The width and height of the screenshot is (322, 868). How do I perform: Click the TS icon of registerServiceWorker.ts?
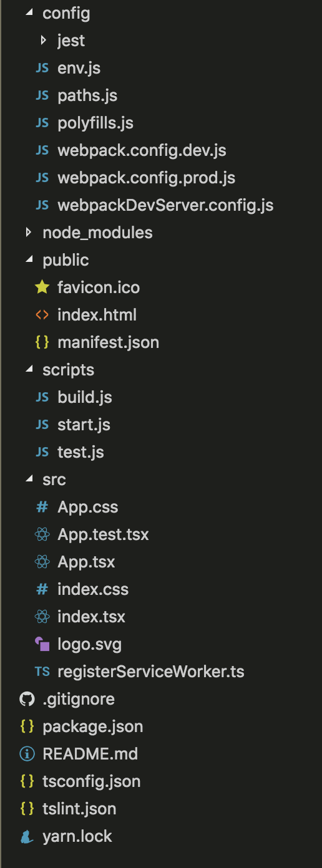point(42,672)
